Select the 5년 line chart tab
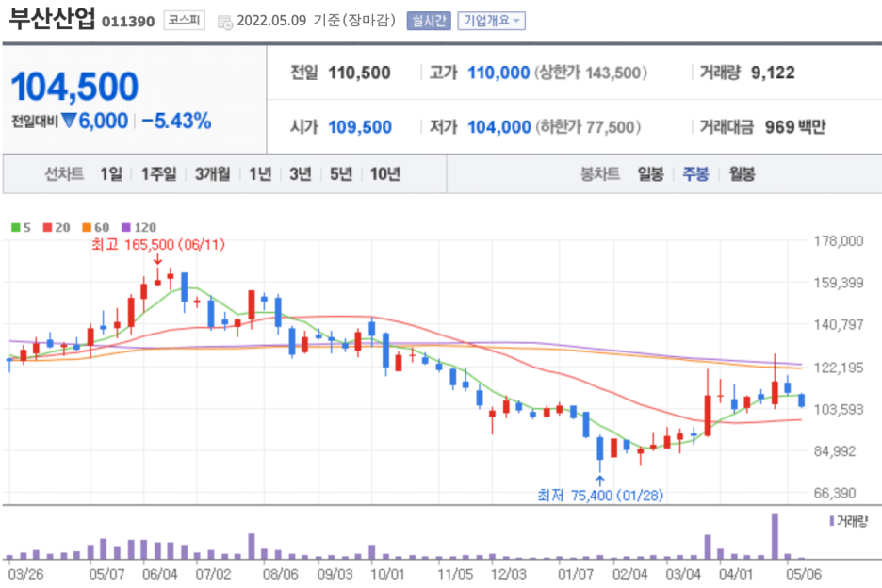882x588 pixels. pos(341,174)
